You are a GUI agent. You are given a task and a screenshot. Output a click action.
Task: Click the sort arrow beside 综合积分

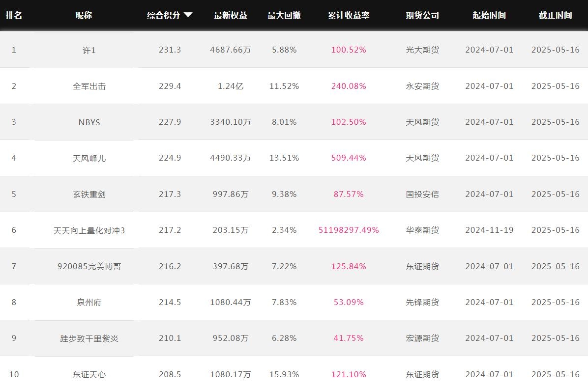coord(188,15)
